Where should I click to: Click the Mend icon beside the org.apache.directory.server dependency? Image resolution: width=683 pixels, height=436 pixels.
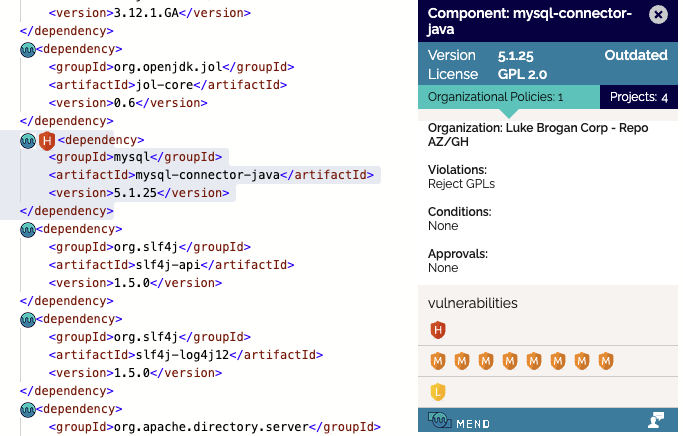(x=28, y=410)
